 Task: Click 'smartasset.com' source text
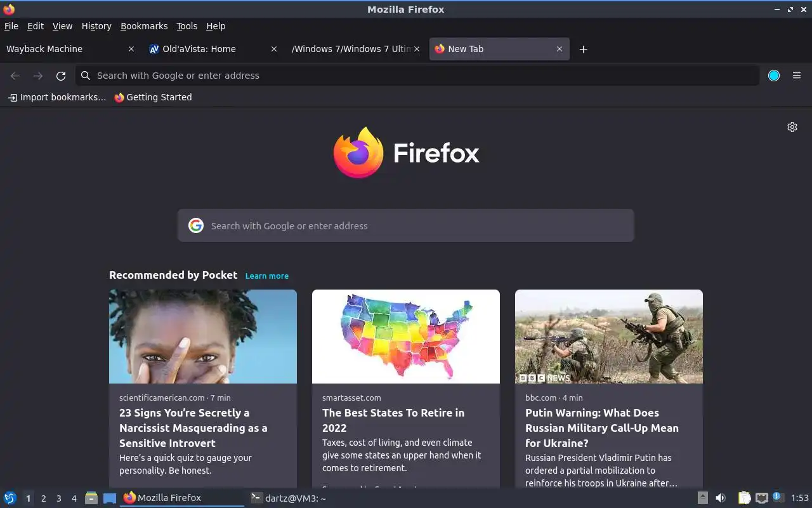(x=351, y=398)
